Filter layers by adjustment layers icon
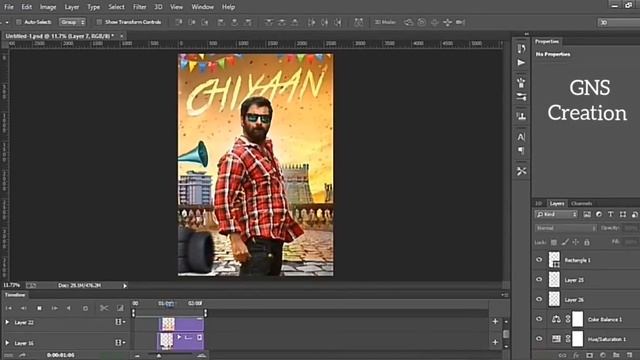The height and width of the screenshot is (360, 640). tap(599, 214)
